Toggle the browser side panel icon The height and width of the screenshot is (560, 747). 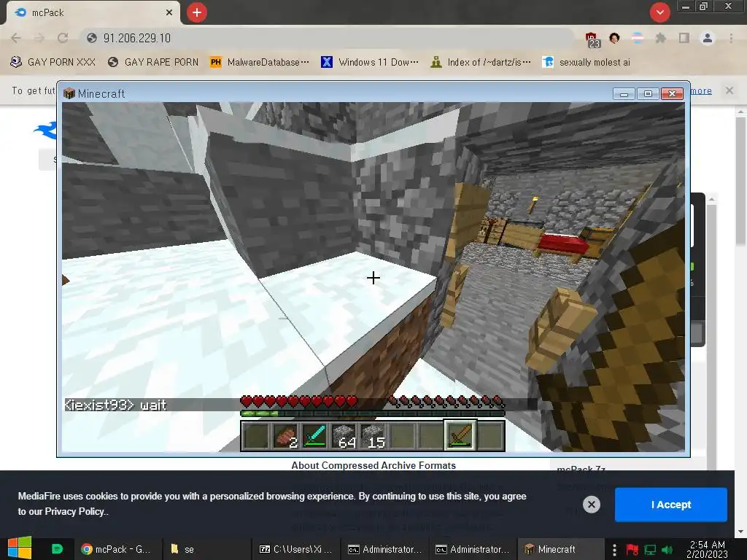pyautogui.click(x=684, y=38)
